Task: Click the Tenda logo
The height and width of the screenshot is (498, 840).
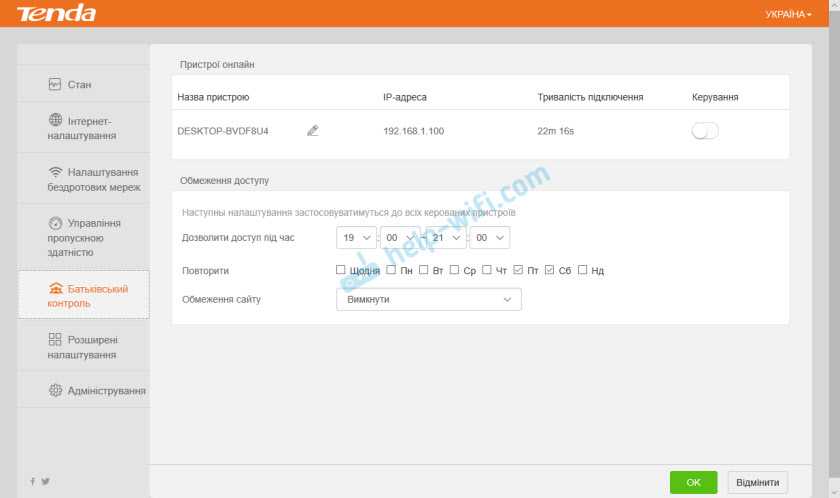Action: [57, 13]
